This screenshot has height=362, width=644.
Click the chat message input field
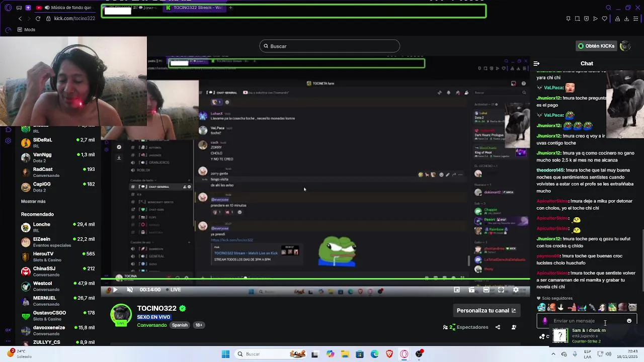pyautogui.click(x=588, y=321)
